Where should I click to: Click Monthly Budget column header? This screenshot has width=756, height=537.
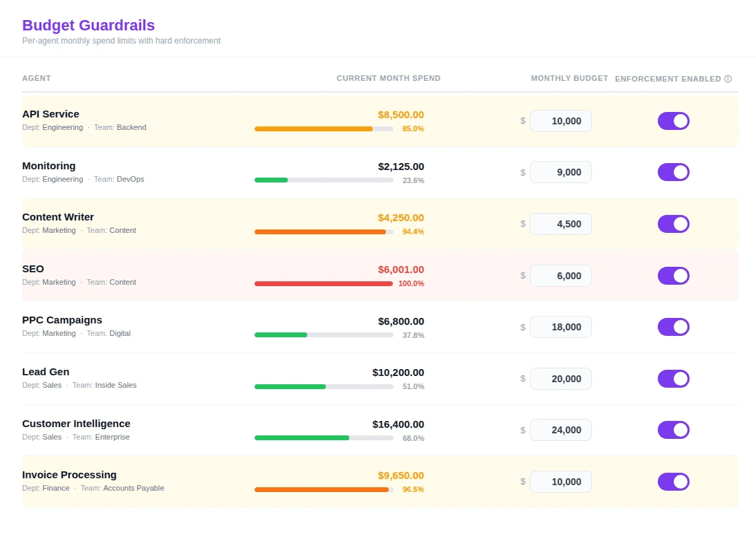(569, 79)
